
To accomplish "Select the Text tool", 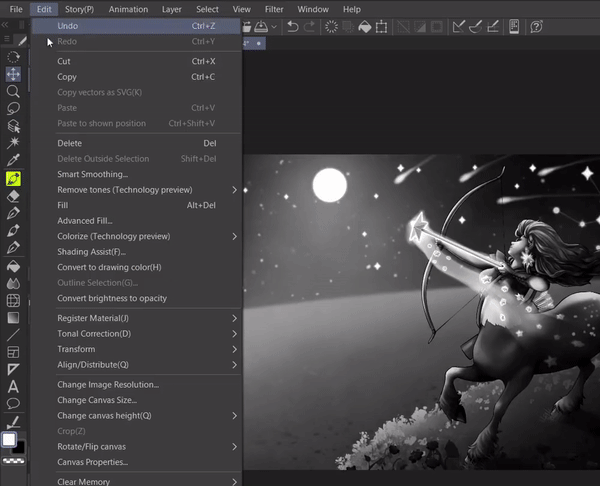I will tap(14, 387).
